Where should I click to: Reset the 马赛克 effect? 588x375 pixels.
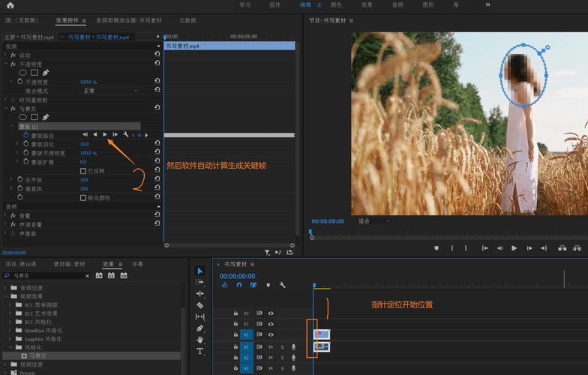click(x=157, y=108)
